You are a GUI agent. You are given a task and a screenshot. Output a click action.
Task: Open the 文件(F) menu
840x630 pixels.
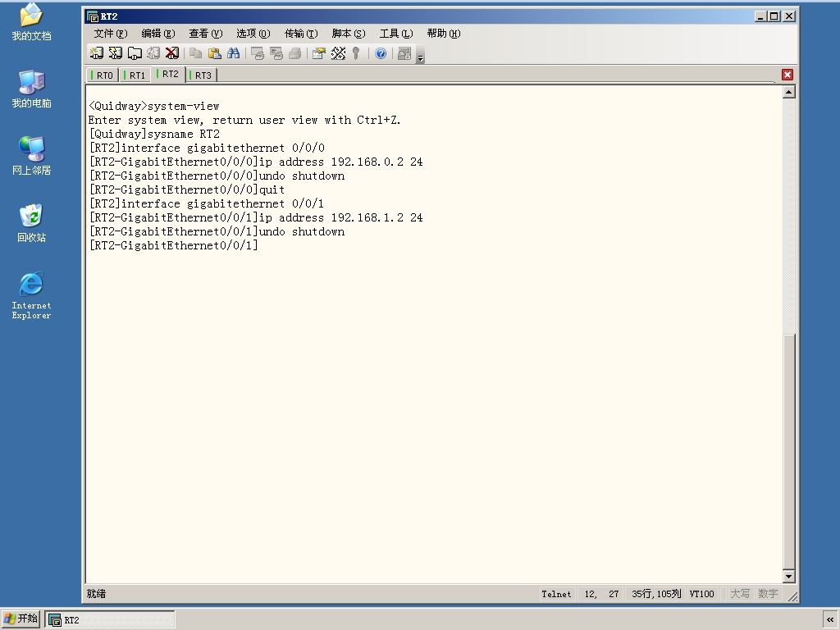click(111, 33)
